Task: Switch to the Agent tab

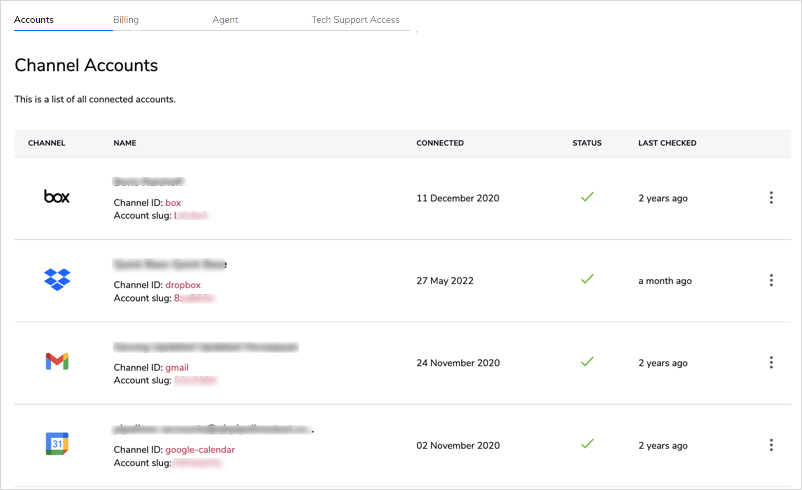Action: [225, 19]
